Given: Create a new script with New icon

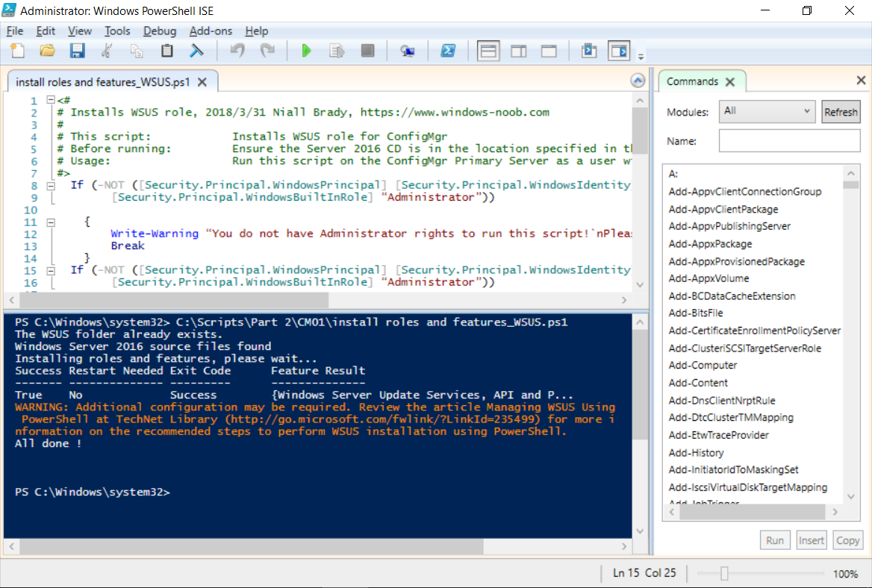Looking at the screenshot, I should pos(18,51).
